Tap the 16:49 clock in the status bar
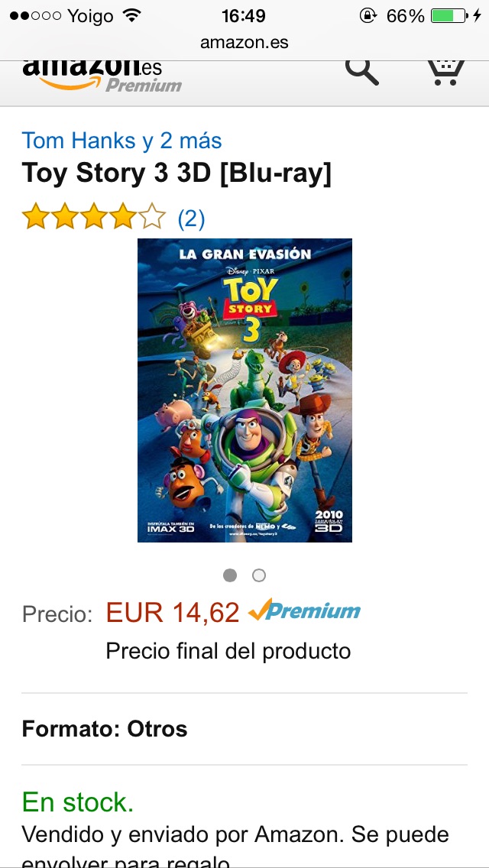489x868 pixels. tap(243, 16)
